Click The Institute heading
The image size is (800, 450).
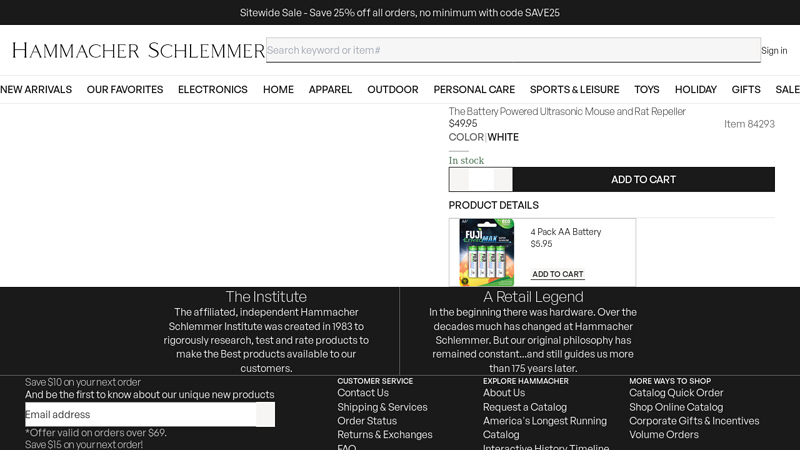(x=266, y=296)
